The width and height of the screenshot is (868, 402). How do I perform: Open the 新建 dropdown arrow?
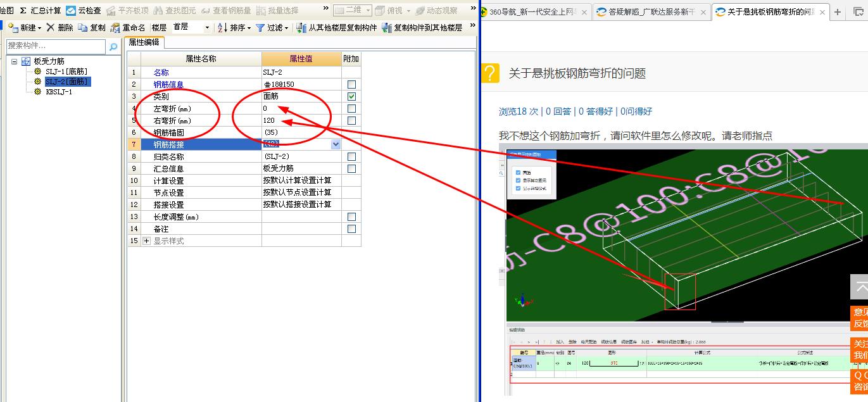(39, 28)
